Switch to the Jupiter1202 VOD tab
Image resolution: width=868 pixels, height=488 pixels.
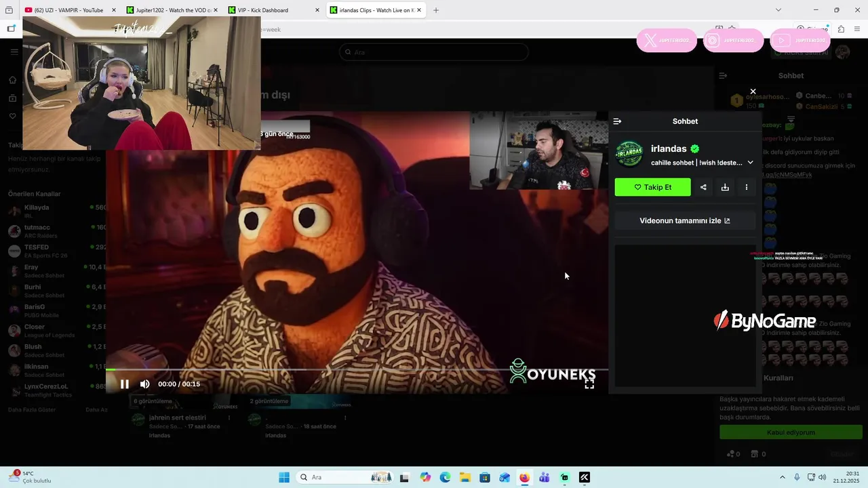point(173,10)
